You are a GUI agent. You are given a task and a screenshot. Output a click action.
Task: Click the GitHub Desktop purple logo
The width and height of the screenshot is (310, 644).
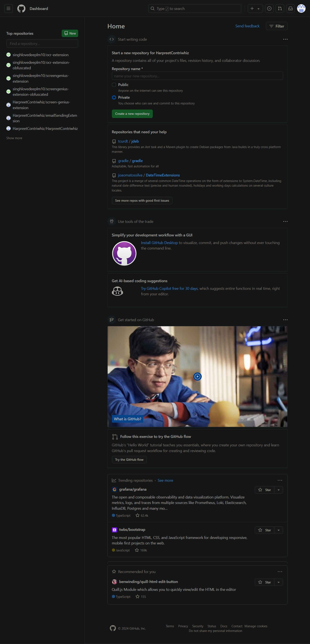[x=124, y=253]
